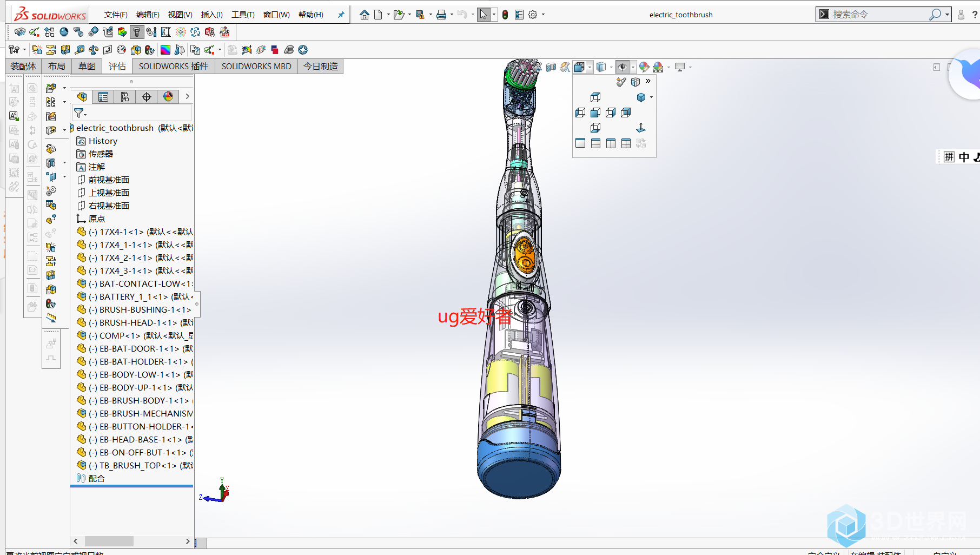Click the red and blue compare squares icon
The height and width of the screenshot is (555, 980).
tap(275, 50)
